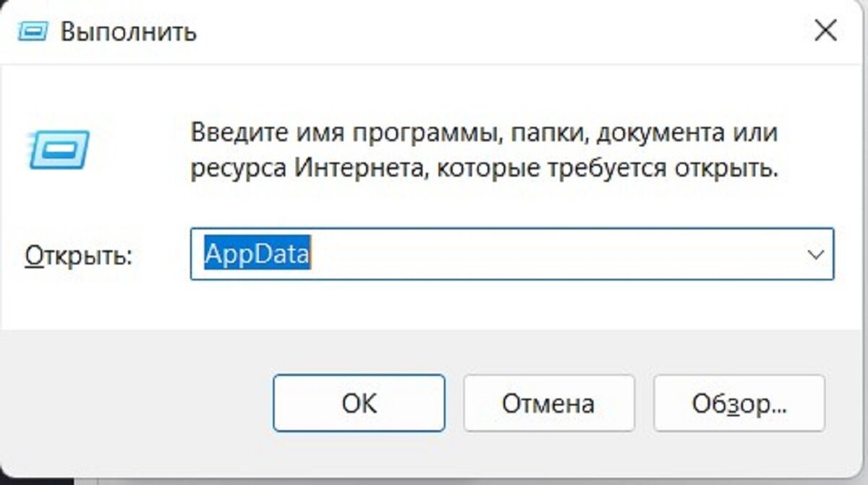Expand the Открыть combo box dropdown arrow
868x485 pixels.
[x=816, y=255]
